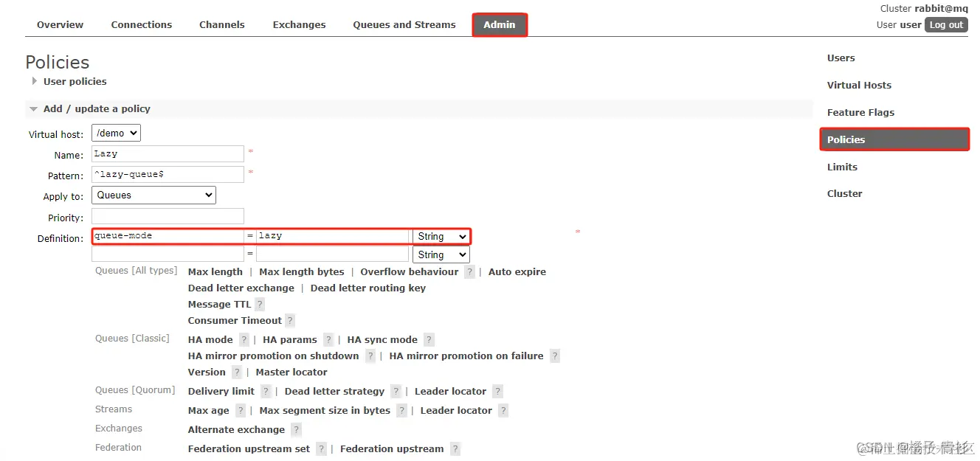This screenshot has height=461, width=980.
Task: Open help icon next to Message TTL
Action: pos(260,305)
